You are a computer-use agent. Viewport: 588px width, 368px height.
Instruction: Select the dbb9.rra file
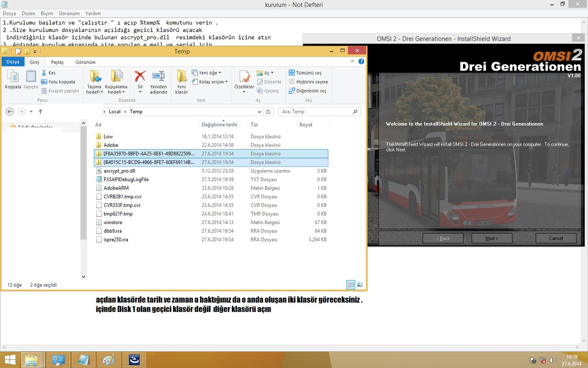(211, 231)
